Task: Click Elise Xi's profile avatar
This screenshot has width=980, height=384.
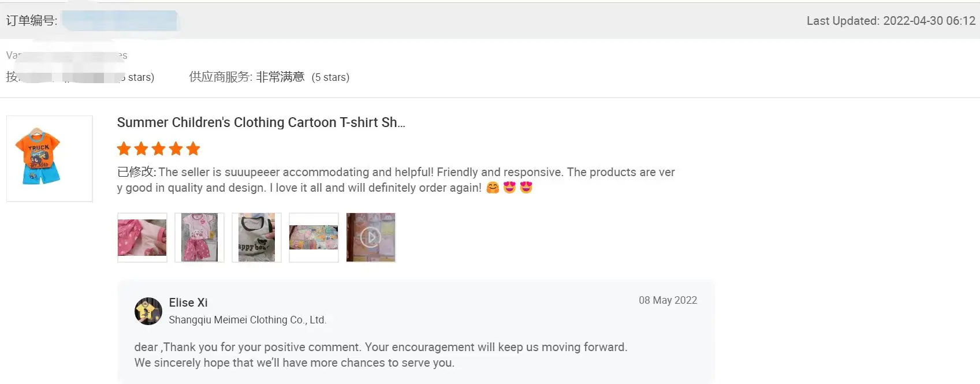Action: (148, 311)
